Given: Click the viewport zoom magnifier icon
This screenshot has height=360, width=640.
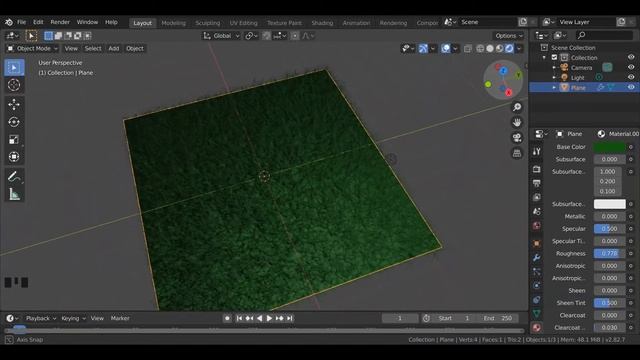Looking at the screenshot, I should [x=517, y=107].
